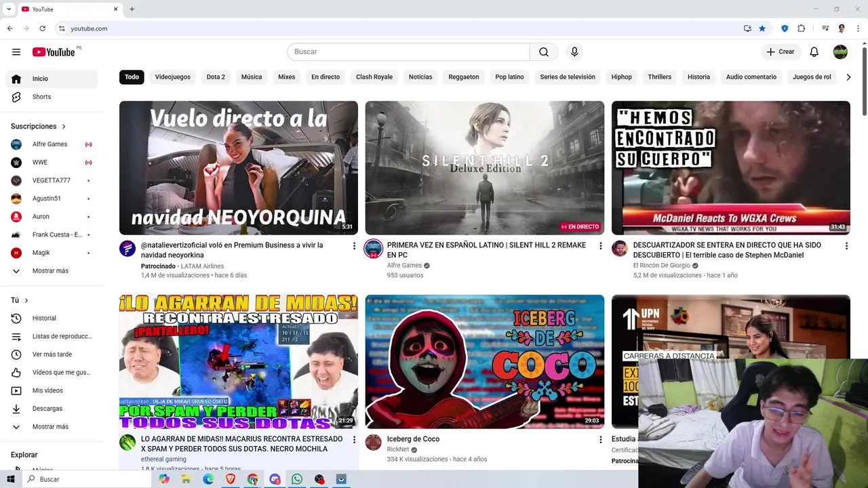Open options for DESCUARTIZADOR video
The width and height of the screenshot is (868, 488).
click(846, 246)
